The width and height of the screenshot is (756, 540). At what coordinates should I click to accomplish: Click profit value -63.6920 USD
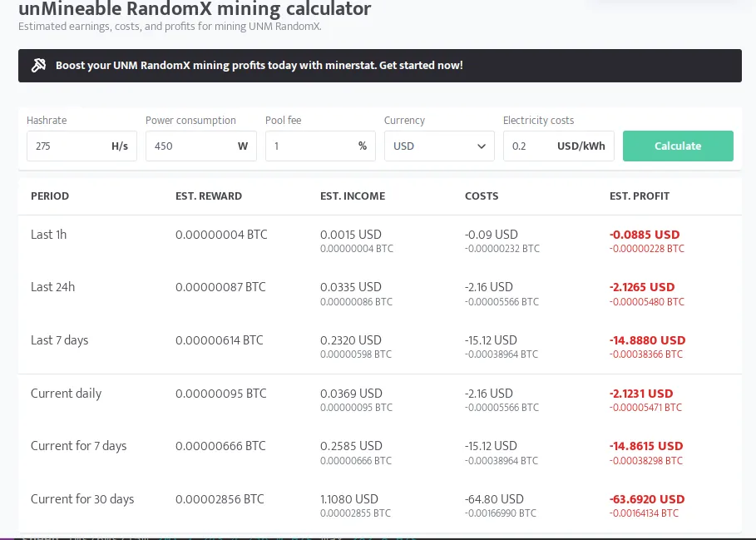coord(647,499)
